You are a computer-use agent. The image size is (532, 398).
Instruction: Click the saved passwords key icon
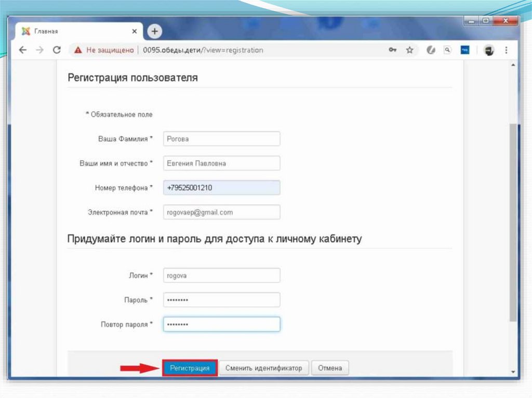coord(393,50)
